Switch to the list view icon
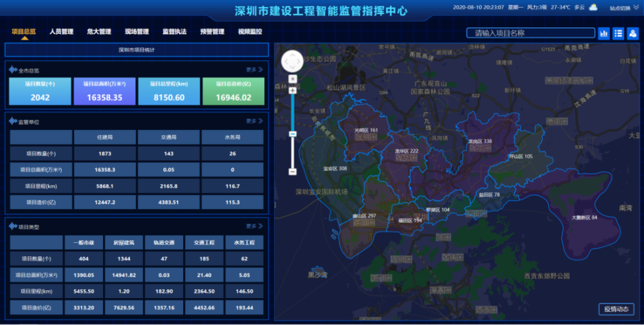Screen dimensions: 644x325 pyautogui.click(x=618, y=33)
